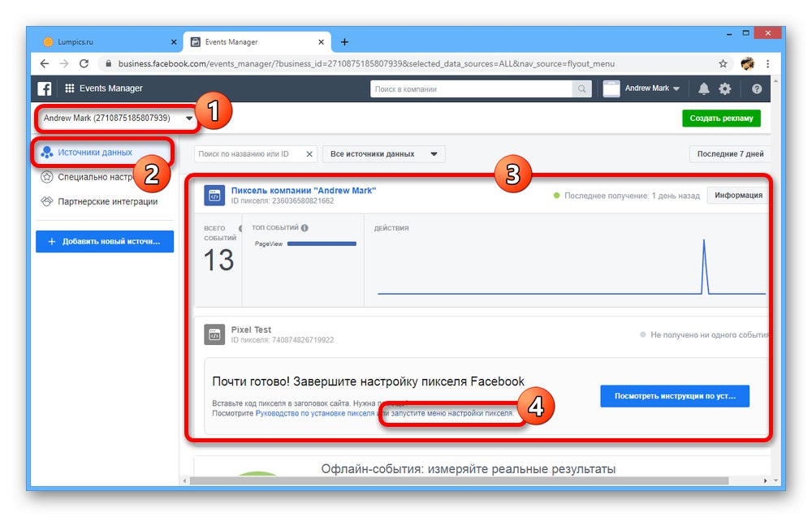Open the Pixel Test pixel title

click(x=251, y=330)
